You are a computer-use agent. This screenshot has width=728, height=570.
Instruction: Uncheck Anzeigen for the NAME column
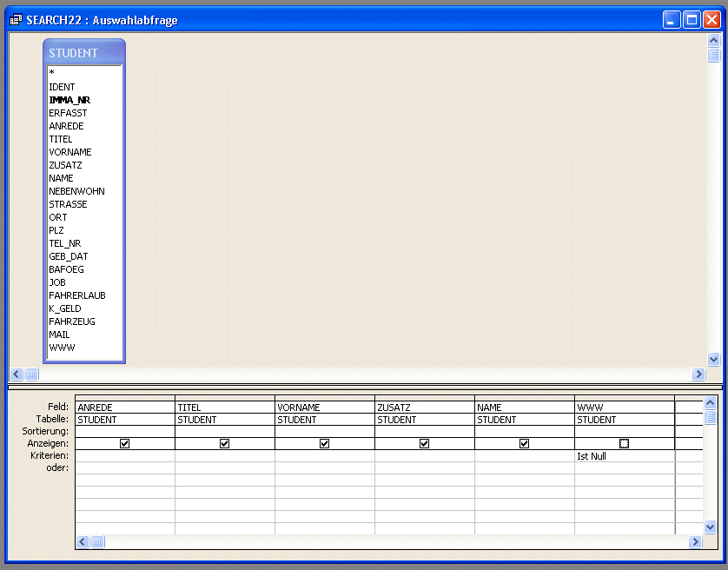coord(524,444)
